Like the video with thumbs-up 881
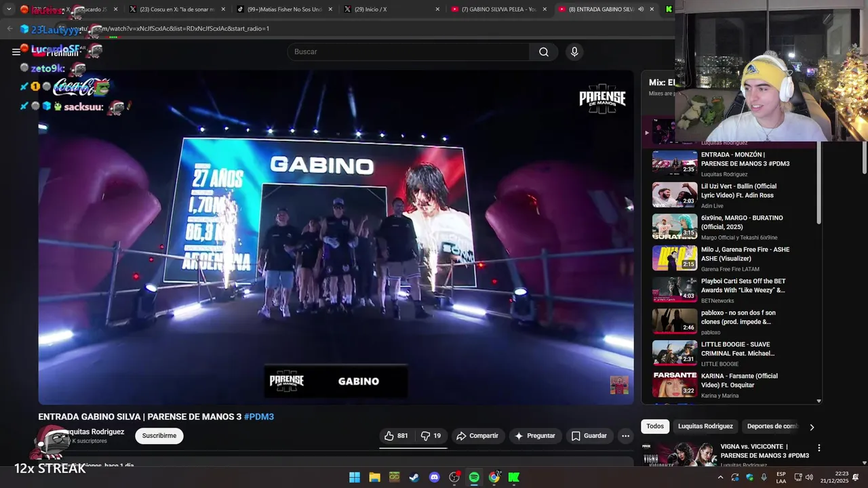Screen dimensions: 868x488 click(x=396, y=436)
